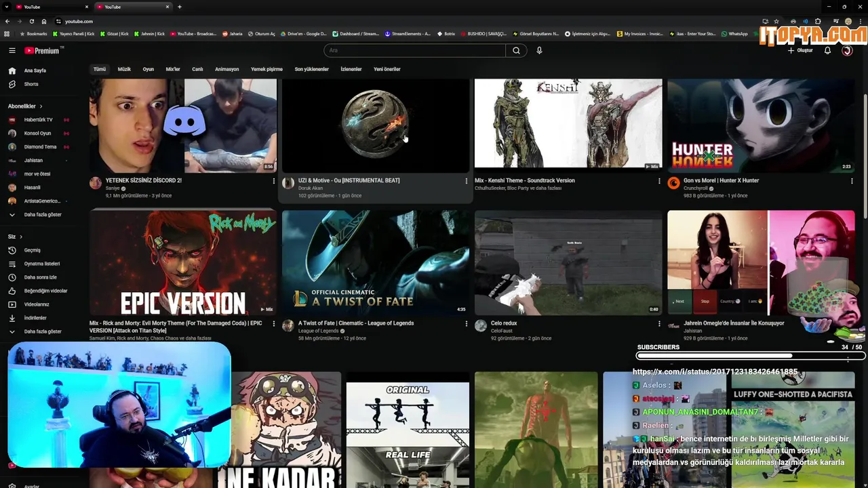Open A Twist of Fate Cinematic title
Viewport: 868px width, 488px height.
coord(356,323)
